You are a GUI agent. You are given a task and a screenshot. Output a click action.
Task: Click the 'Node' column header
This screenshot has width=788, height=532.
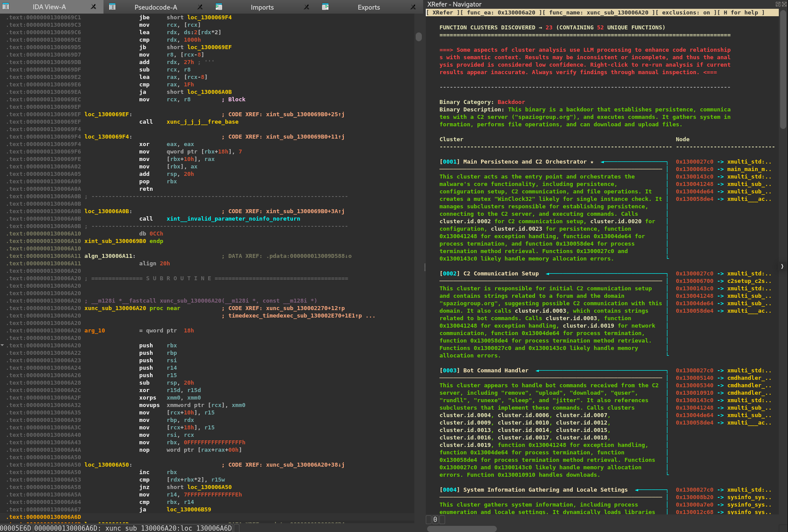tap(682, 139)
